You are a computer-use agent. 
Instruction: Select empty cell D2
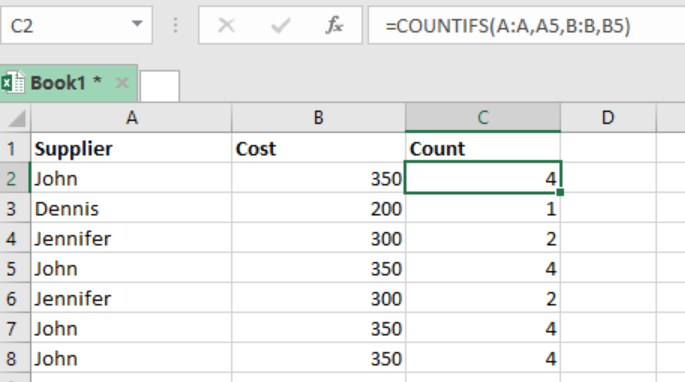609,178
